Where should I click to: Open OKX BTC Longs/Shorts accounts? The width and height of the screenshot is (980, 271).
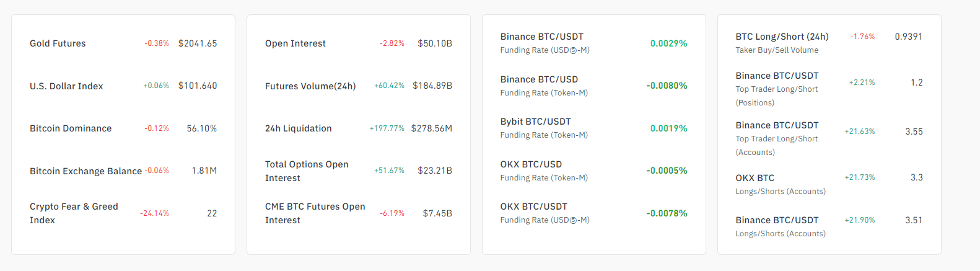click(x=755, y=178)
